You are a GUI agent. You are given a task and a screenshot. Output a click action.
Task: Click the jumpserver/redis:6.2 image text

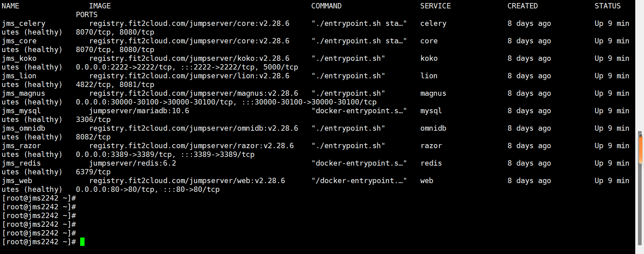click(x=132, y=163)
